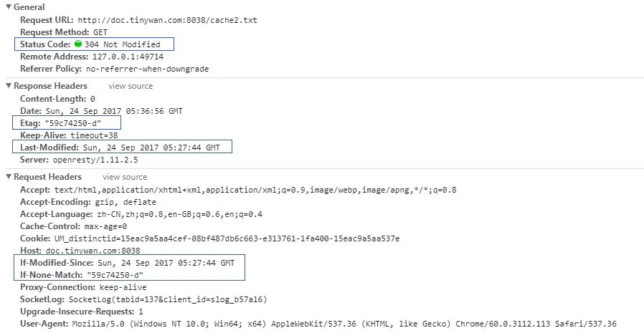644x333 pixels.
Task: Open view source for Response Headers
Action: tap(131, 86)
